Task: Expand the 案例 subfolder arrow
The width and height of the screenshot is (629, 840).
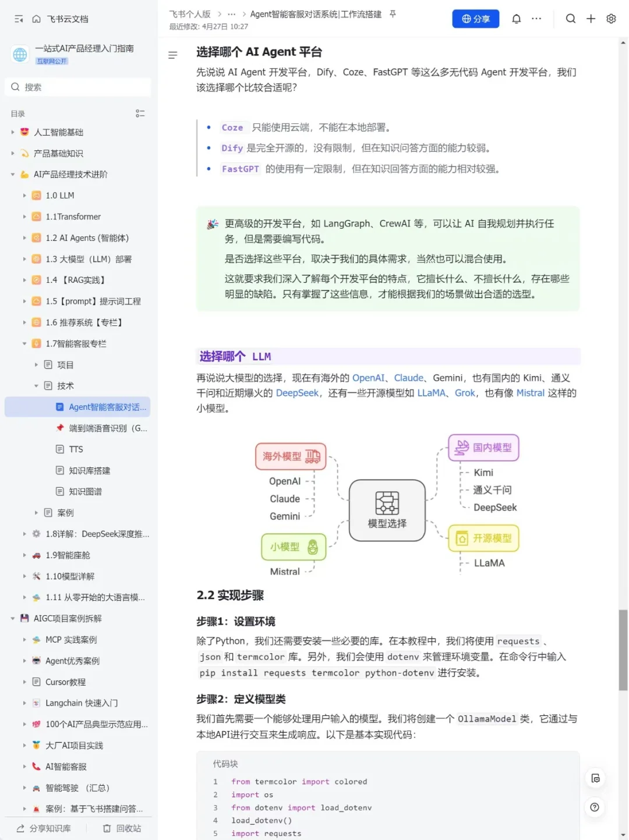Action: click(x=36, y=513)
